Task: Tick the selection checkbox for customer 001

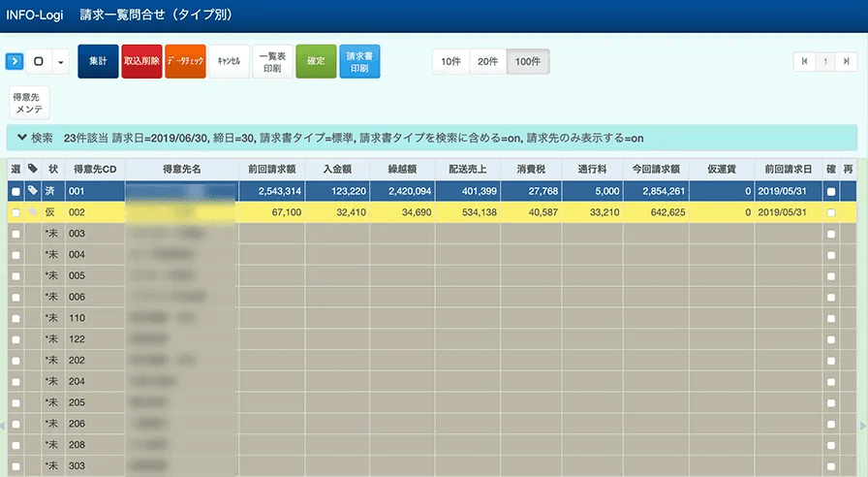Action: coord(15,192)
